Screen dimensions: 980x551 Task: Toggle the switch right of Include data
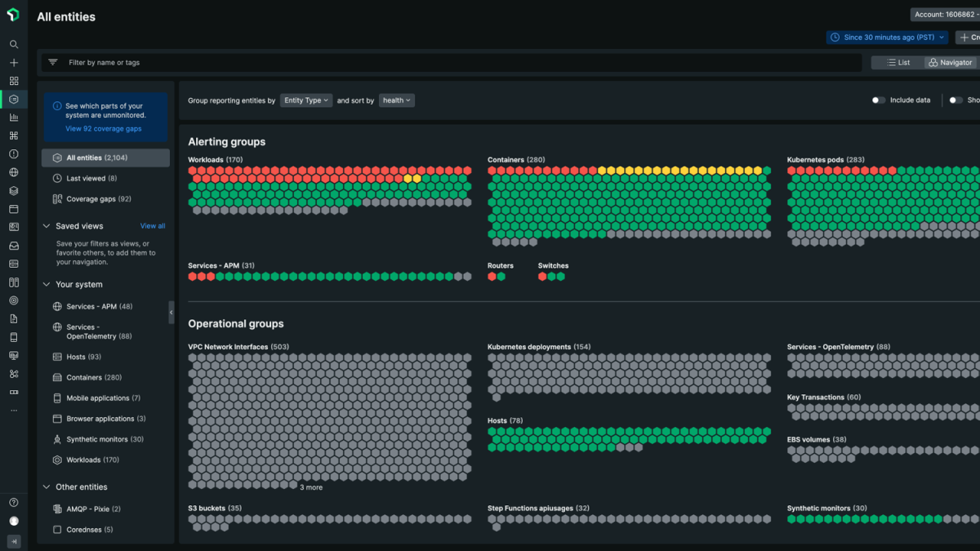pyautogui.click(x=955, y=100)
